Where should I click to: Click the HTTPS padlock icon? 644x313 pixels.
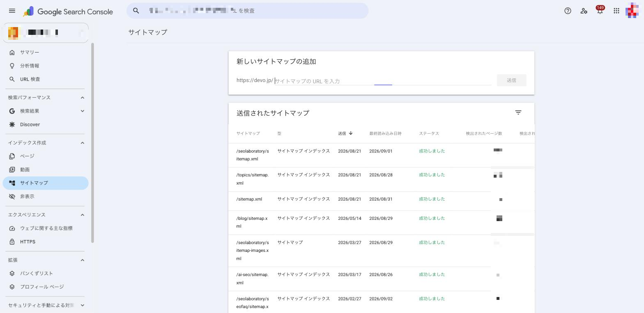pos(12,242)
